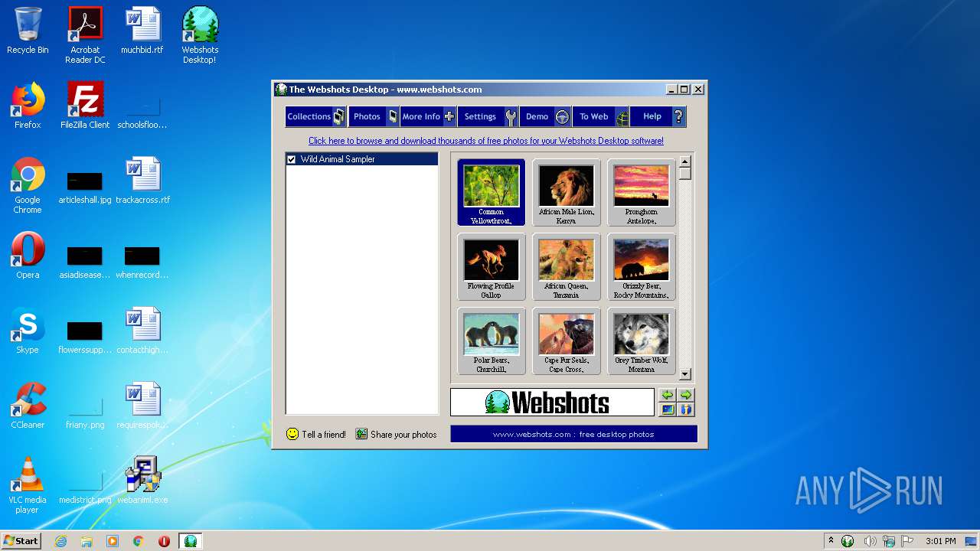The height and width of the screenshot is (551, 980).
Task: Select the Flowing Profile Gallop thumbnail
Action: 492,266
